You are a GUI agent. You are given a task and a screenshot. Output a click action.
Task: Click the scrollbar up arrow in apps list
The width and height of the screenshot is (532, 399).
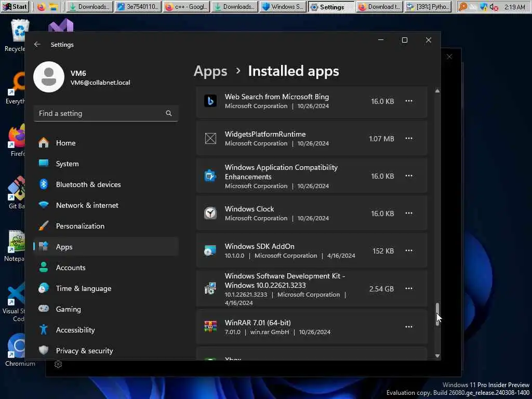(437, 91)
